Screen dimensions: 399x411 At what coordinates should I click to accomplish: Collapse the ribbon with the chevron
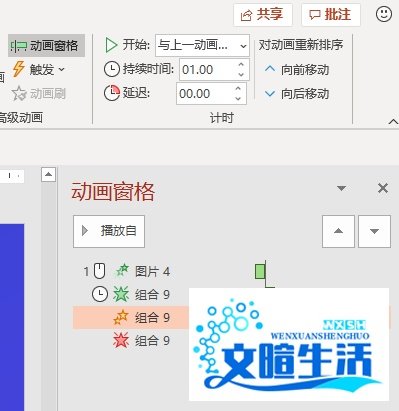click(x=393, y=122)
